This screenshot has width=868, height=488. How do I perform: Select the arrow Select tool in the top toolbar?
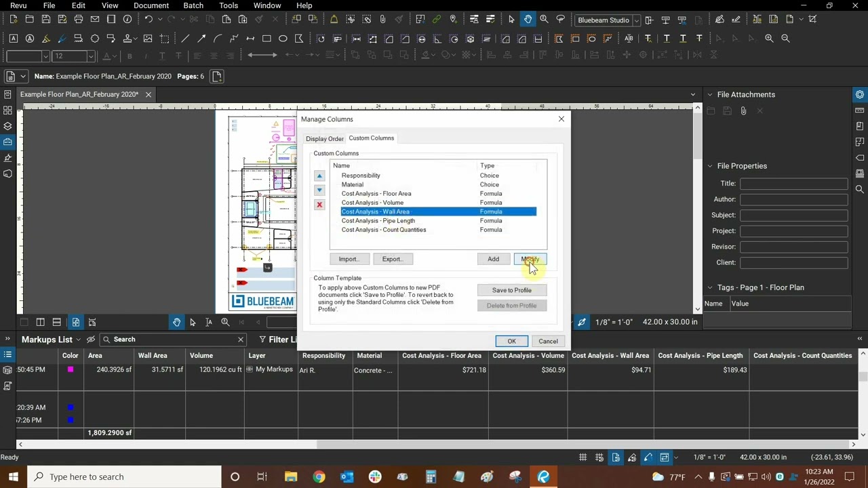coord(511,20)
